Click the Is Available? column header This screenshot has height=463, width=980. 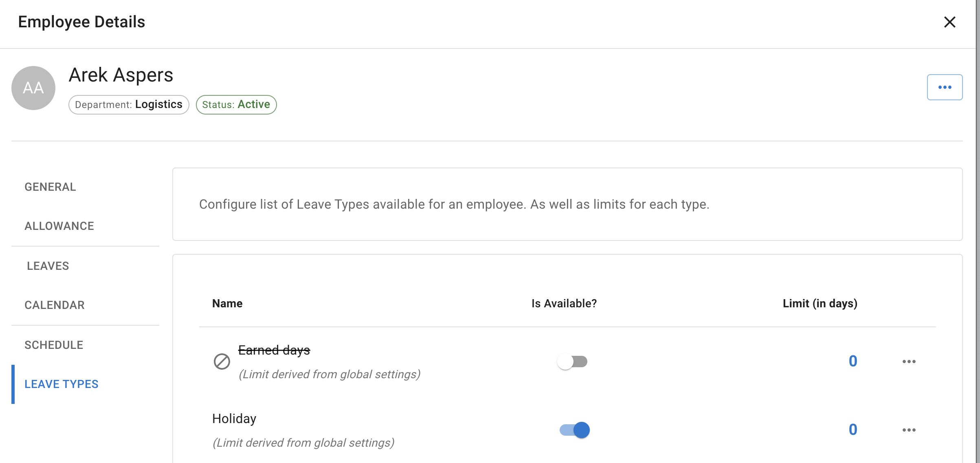[x=563, y=303]
